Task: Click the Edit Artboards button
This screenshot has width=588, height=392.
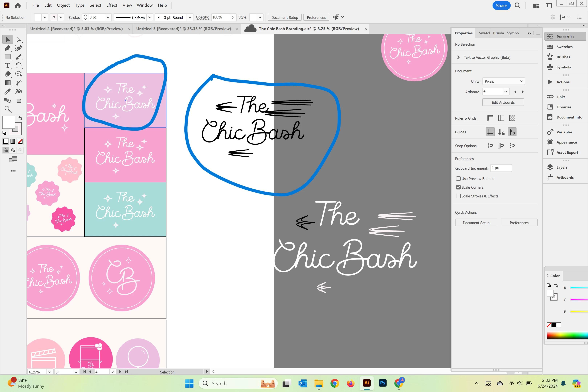Action: 503,102
